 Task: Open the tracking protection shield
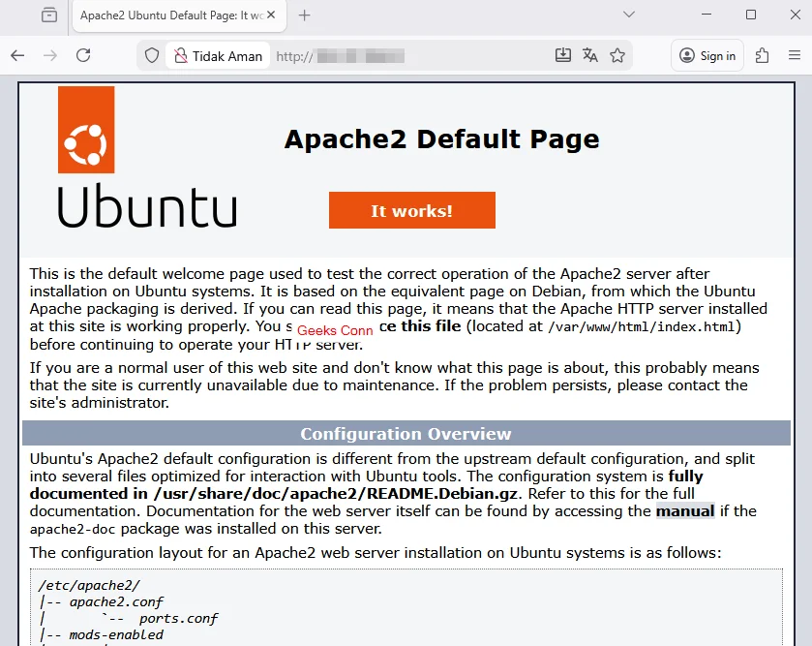(152, 55)
